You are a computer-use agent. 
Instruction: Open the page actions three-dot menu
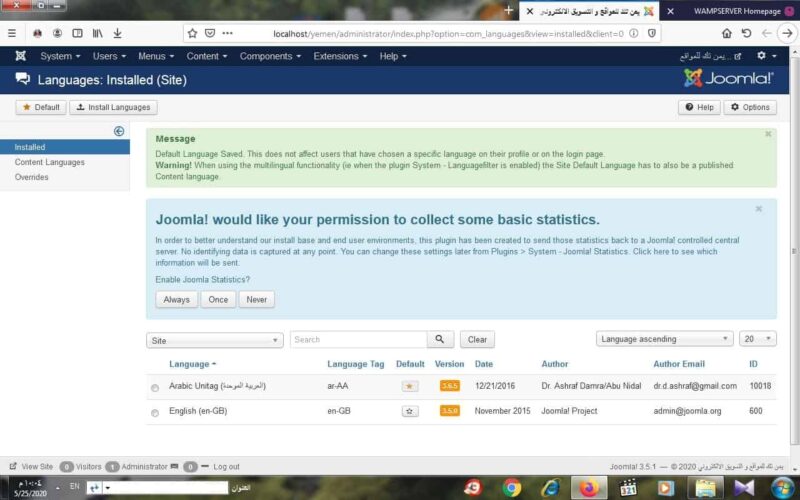coord(228,33)
